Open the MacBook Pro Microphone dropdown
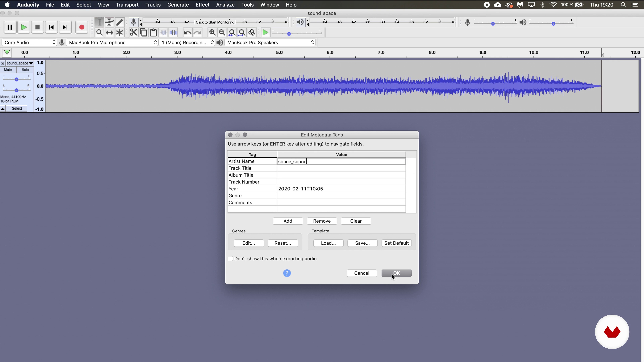Image resolution: width=644 pixels, height=362 pixels. coord(113,42)
